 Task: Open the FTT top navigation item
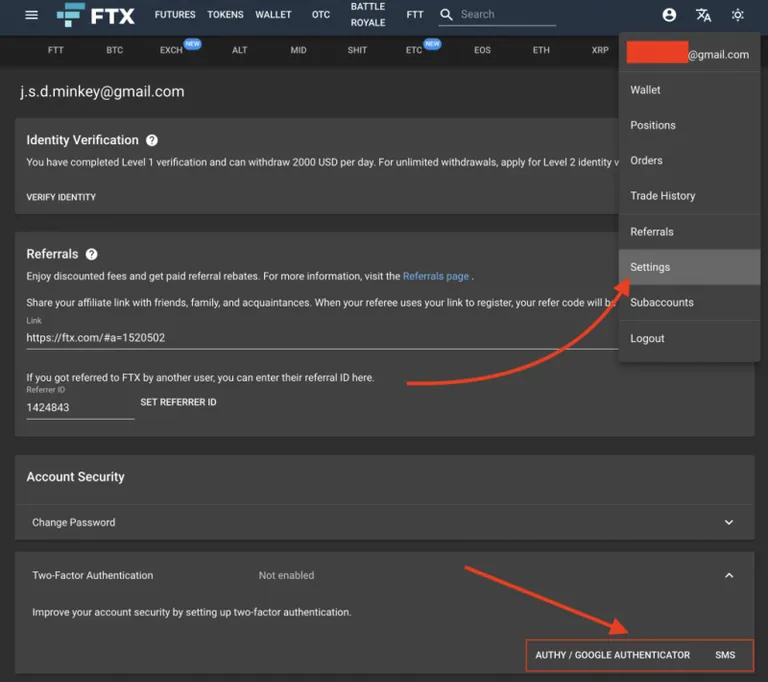click(415, 15)
